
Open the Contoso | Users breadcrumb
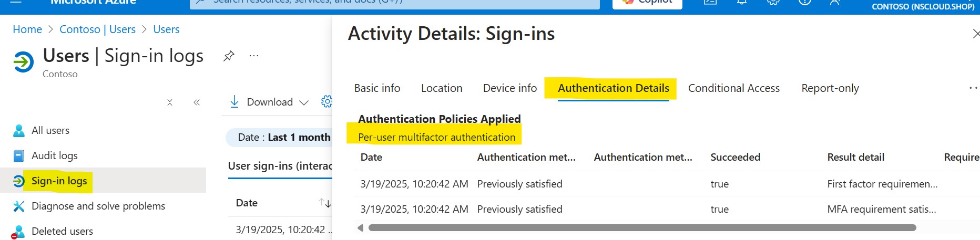click(97, 29)
